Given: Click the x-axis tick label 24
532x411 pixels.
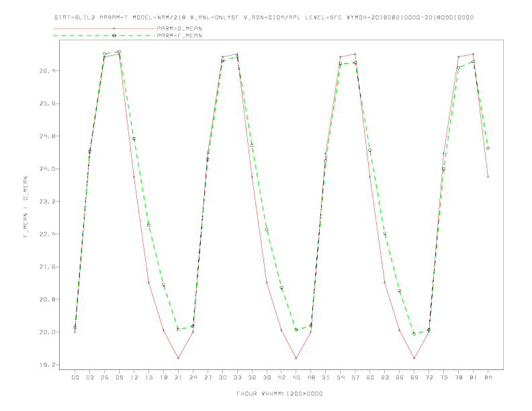Looking at the screenshot, I should [193, 377].
